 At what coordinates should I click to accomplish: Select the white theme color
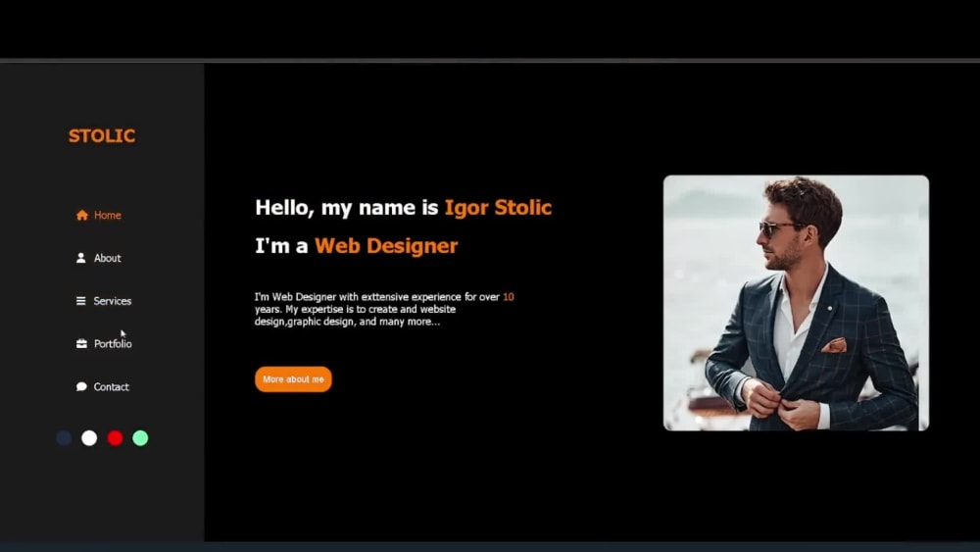point(89,438)
